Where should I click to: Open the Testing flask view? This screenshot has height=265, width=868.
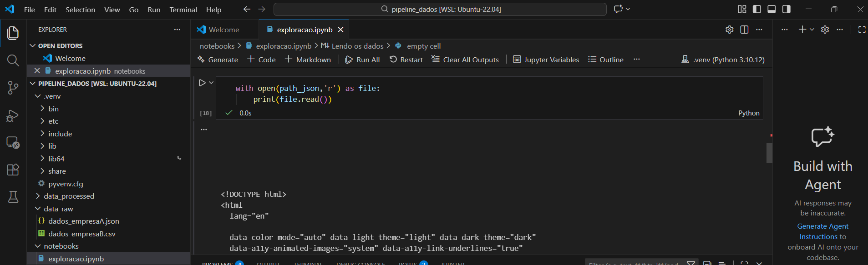[x=13, y=197]
